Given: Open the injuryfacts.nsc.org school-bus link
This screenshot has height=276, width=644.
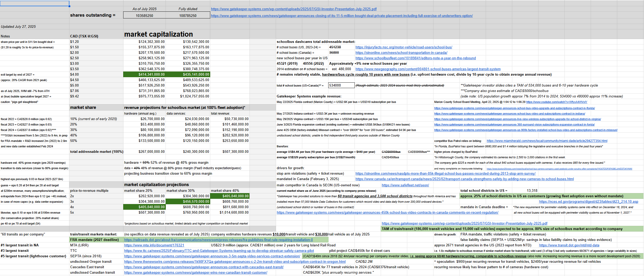Looking at the screenshot, I should (404, 47).
